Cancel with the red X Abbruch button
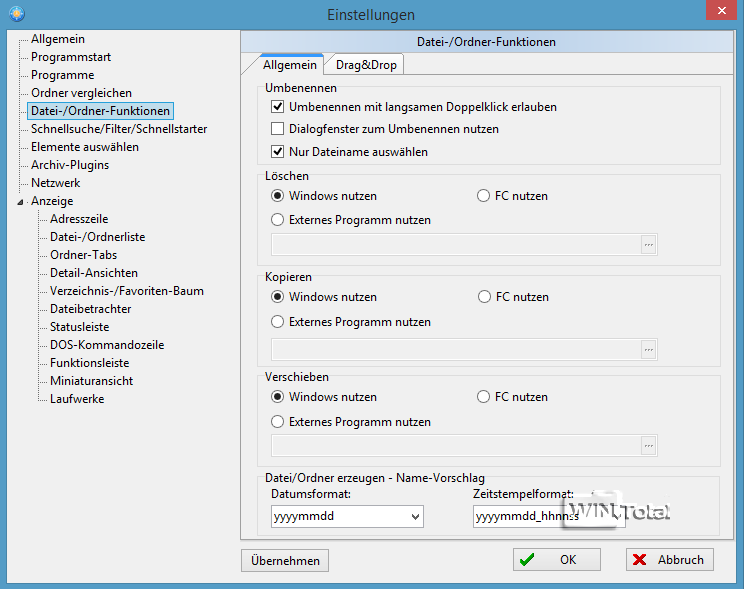This screenshot has width=744, height=589. 669,560
